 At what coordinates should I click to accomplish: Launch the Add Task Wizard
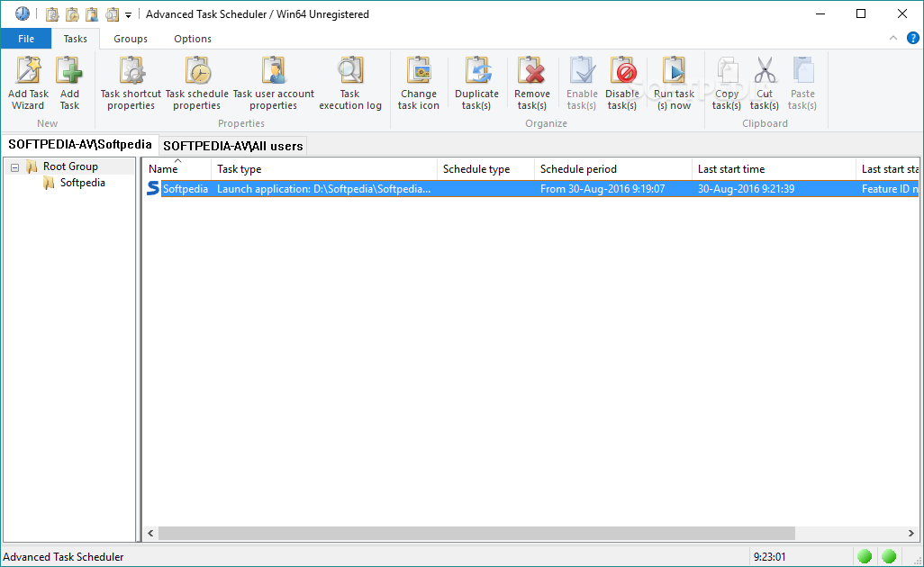[x=28, y=83]
